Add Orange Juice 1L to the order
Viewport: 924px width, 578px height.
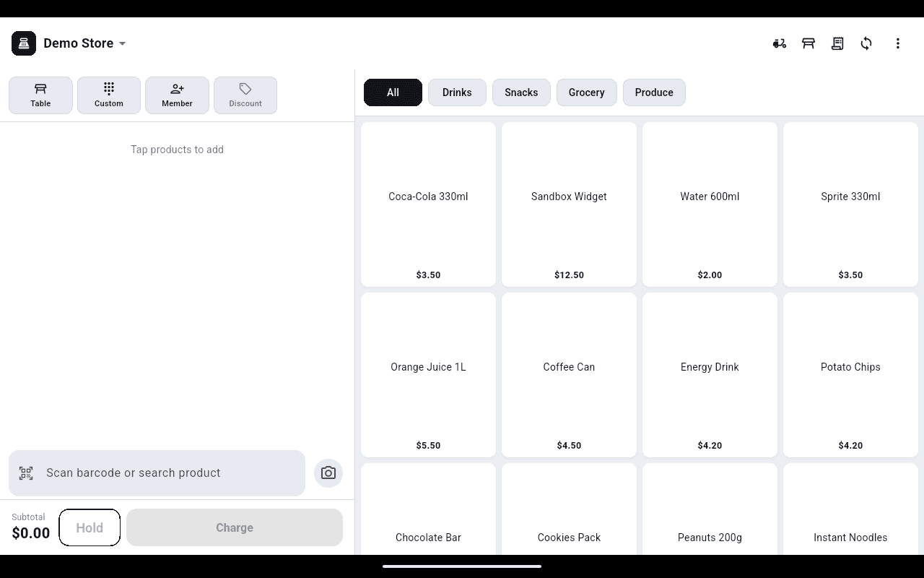coord(428,375)
